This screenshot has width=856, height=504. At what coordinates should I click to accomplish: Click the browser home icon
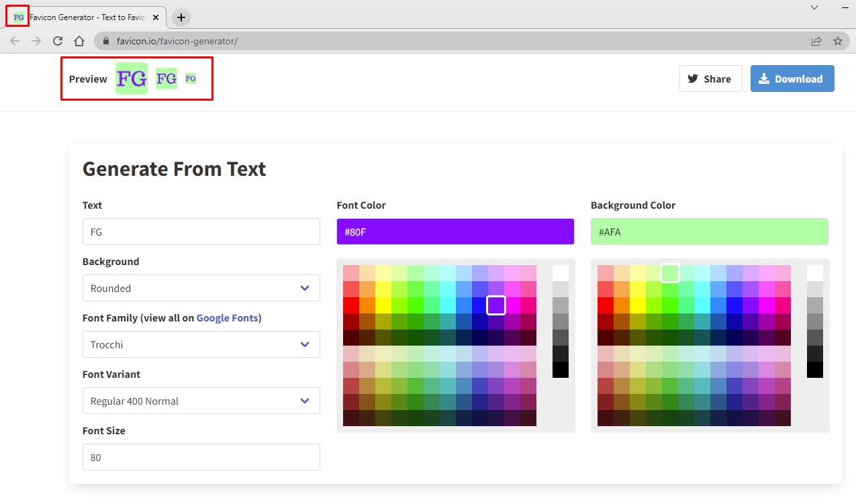pos(79,40)
